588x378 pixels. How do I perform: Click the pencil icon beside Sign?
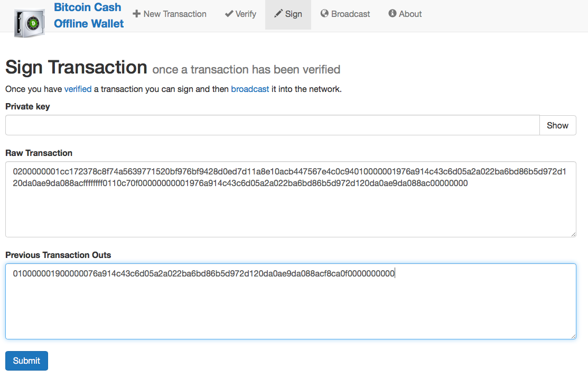(x=278, y=14)
